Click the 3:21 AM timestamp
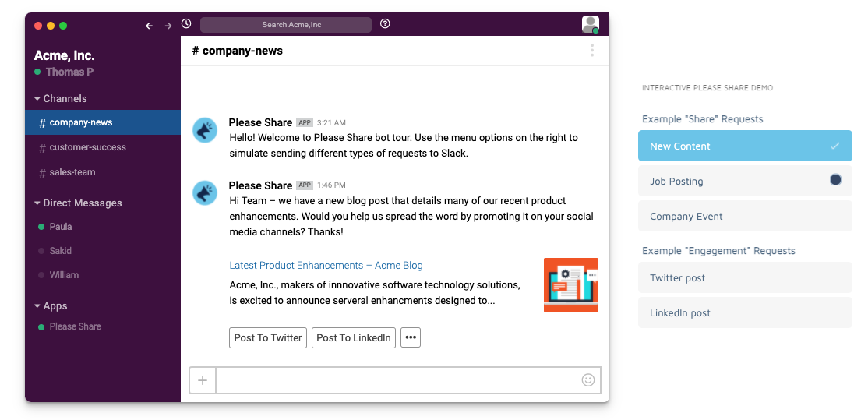The height and width of the screenshot is (420, 868). point(332,123)
